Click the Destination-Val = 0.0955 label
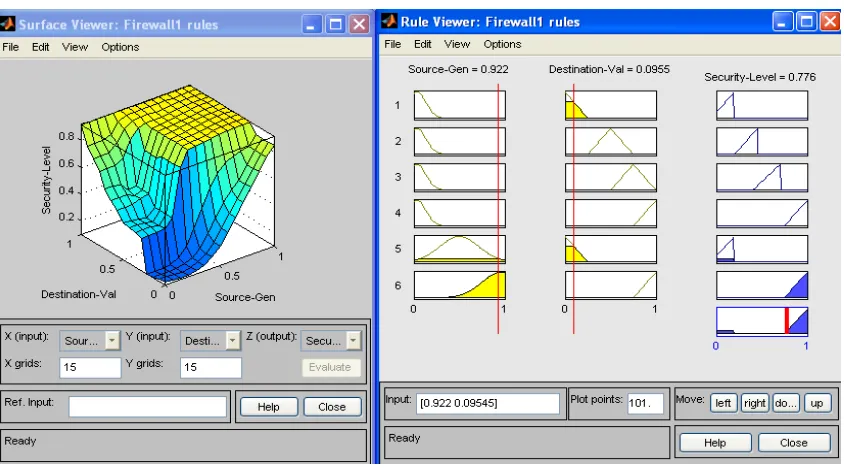This screenshot has height=468, width=844. tap(609, 69)
